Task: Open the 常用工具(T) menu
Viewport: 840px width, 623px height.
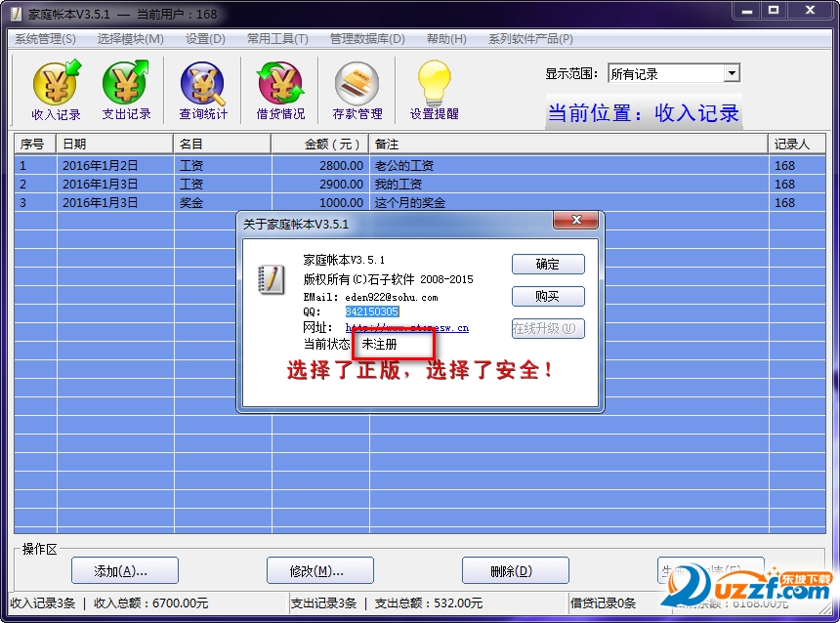Action: coord(277,39)
